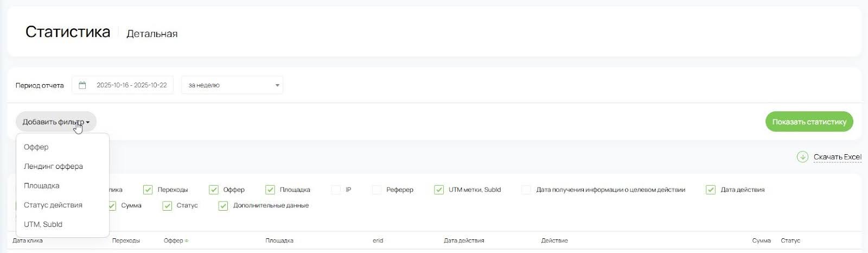Select 'Оффер' from filter menu
Image resolution: width=868 pixels, height=253 pixels.
(36, 147)
